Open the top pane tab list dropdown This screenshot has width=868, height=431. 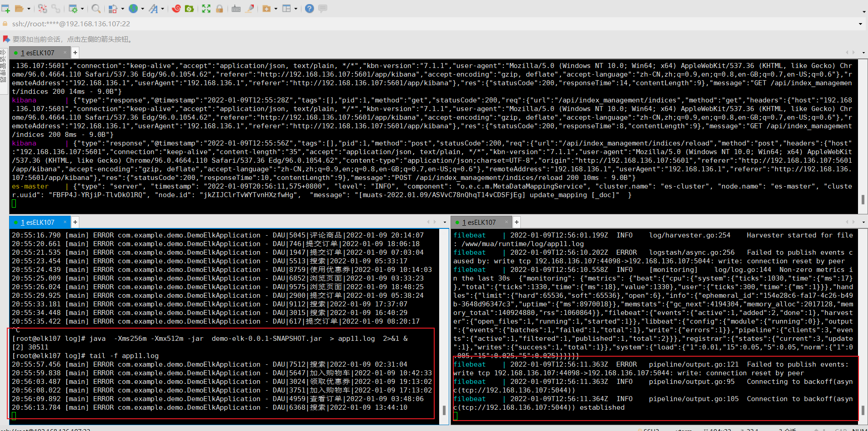(864, 53)
